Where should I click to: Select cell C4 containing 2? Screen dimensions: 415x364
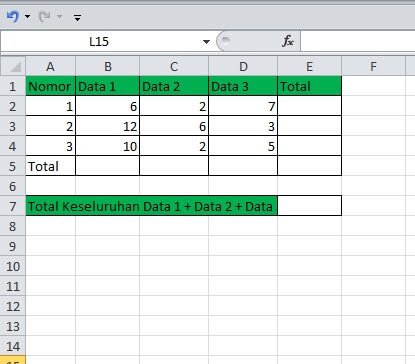pos(174,146)
